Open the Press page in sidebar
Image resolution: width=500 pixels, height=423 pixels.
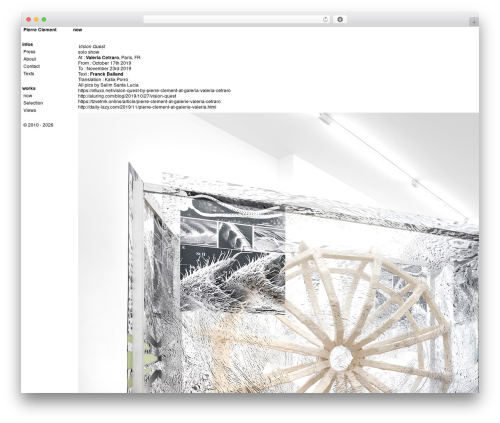pyautogui.click(x=29, y=52)
